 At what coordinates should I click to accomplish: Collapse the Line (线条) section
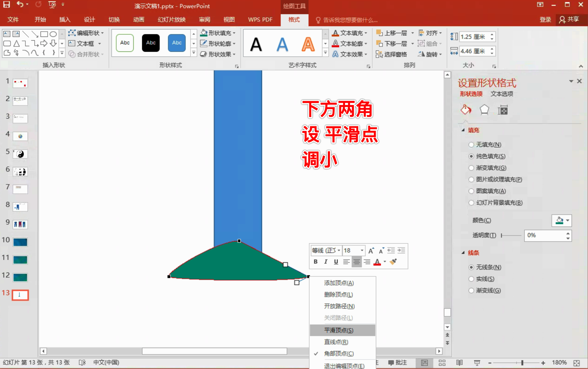pos(463,253)
